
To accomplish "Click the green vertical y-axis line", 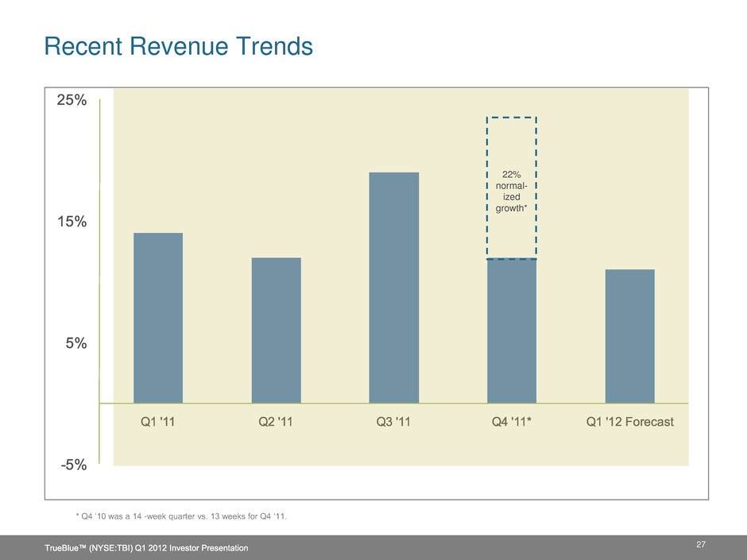I will [100, 278].
